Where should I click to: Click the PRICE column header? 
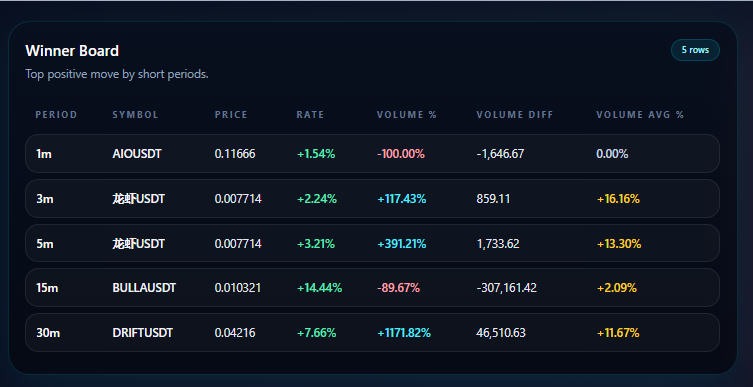[x=231, y=115]
